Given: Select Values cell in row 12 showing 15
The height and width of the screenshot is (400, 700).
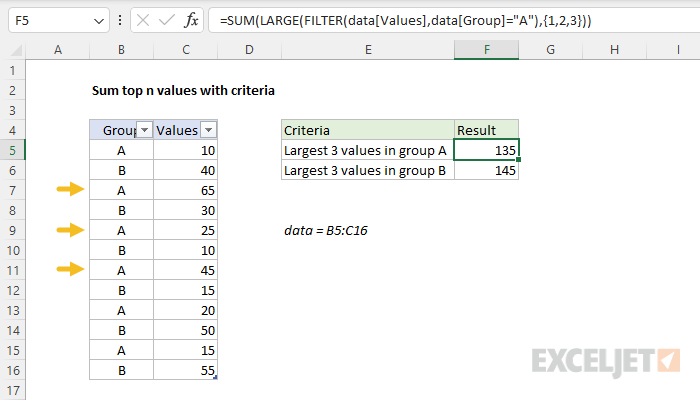Looking at the screenshot, I should [186, 290].
